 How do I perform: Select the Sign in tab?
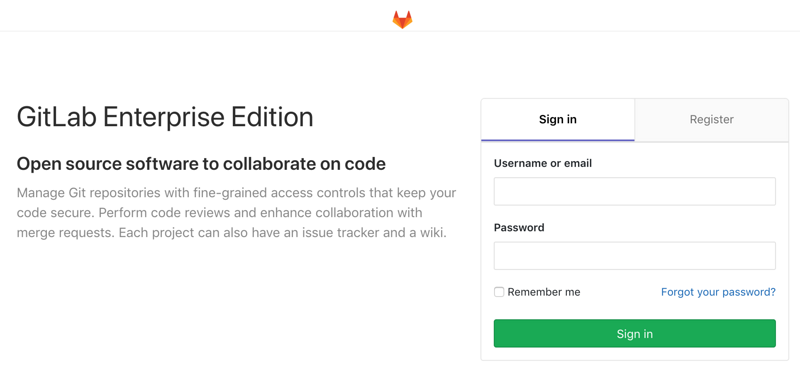[x=558, y=119]
